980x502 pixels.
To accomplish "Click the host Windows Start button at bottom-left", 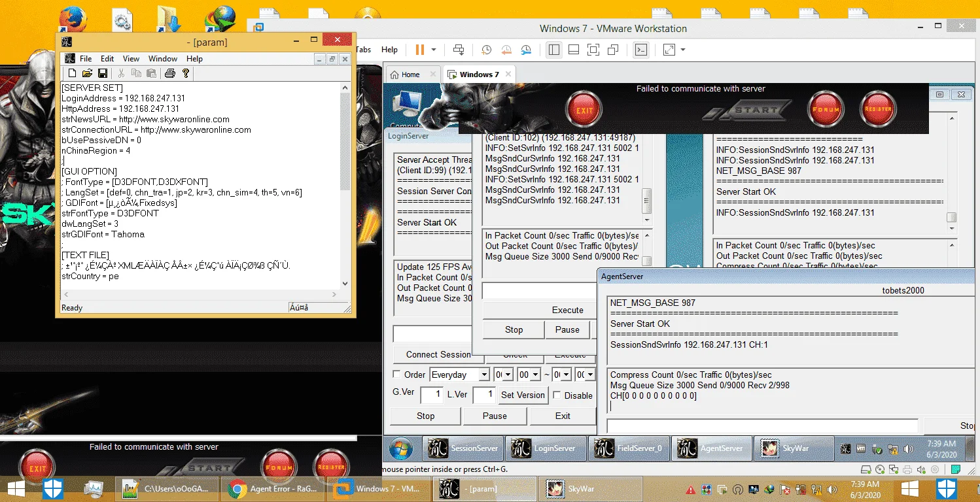I will click(15, 488).
